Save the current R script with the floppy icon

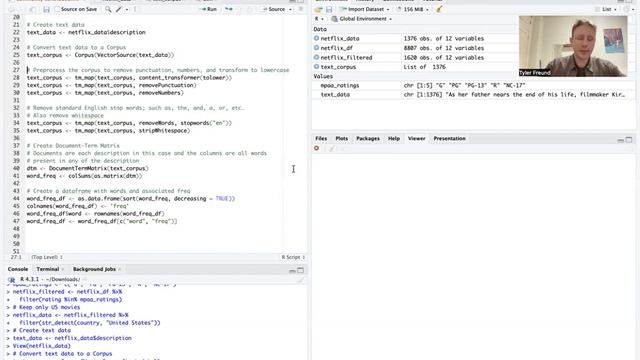[x=46, y=9]
